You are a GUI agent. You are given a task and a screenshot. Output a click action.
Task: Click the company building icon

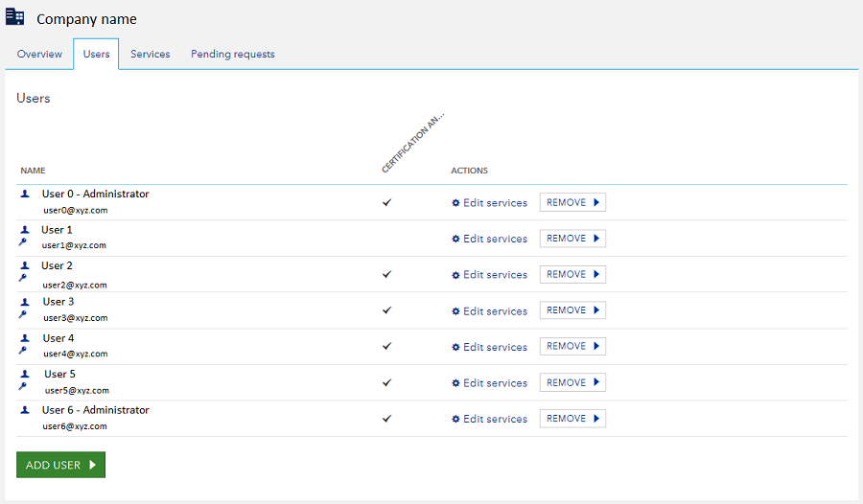(15, 17)
